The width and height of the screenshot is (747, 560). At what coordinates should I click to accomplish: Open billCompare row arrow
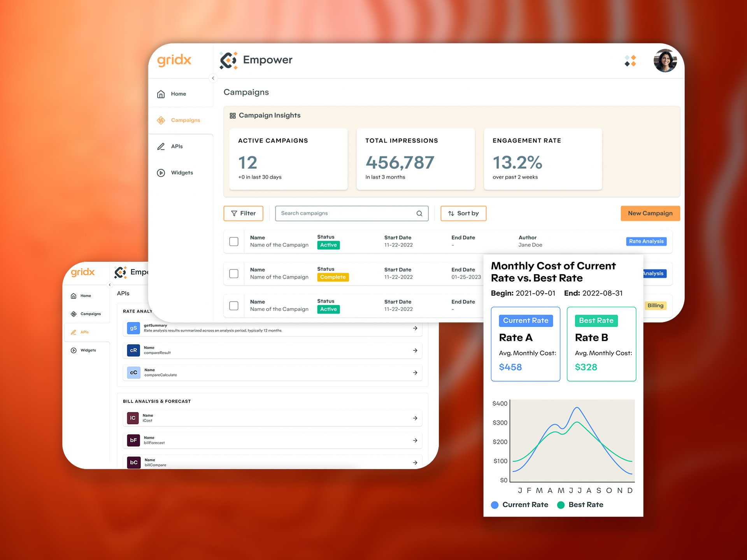(415, 462)
